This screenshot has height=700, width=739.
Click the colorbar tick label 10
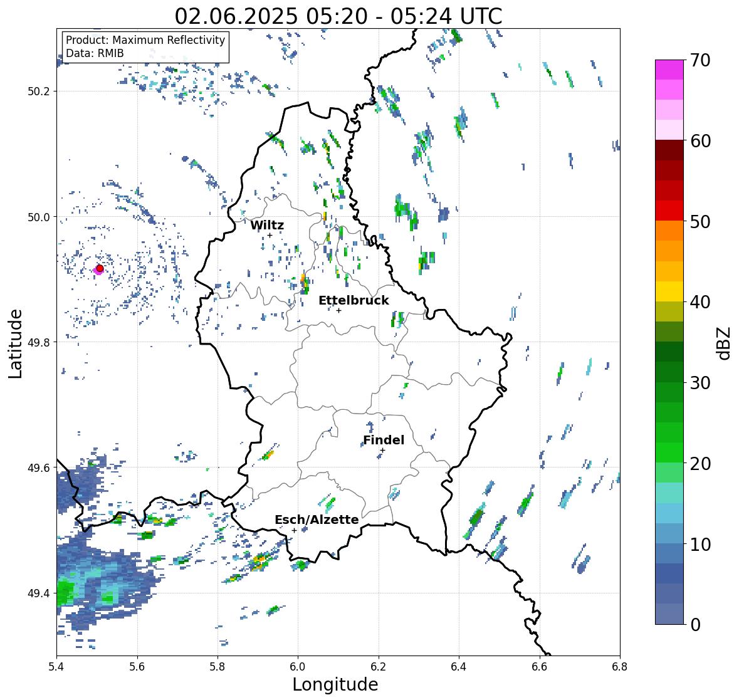pos(700,543)
